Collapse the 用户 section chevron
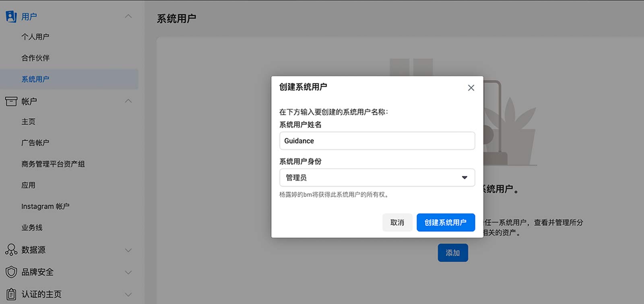Screen dimensions: 644x304 [x=128, y=17]
